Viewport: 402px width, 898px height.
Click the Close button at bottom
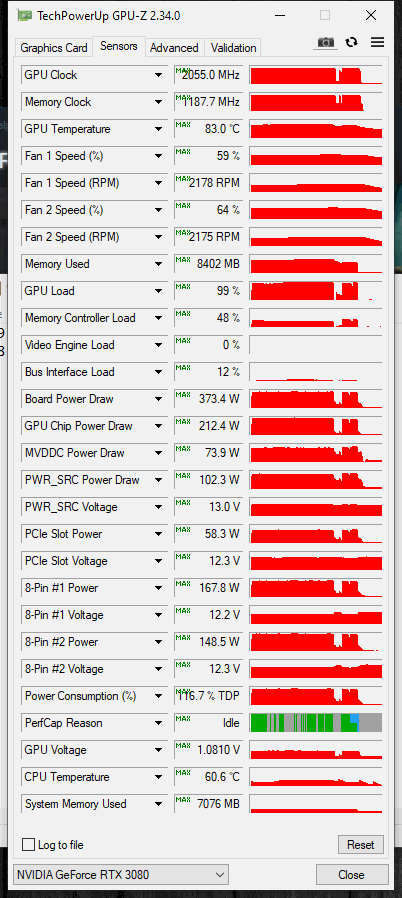point(351,875)
